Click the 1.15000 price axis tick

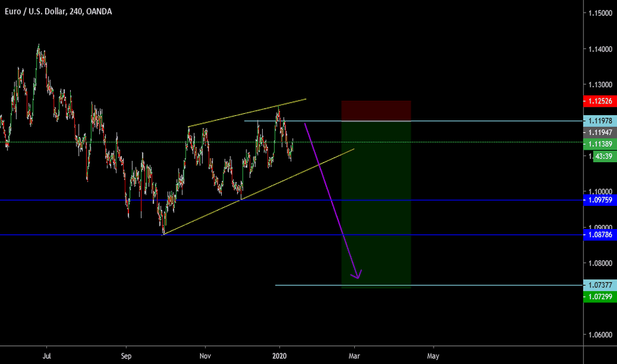(598, 14)
